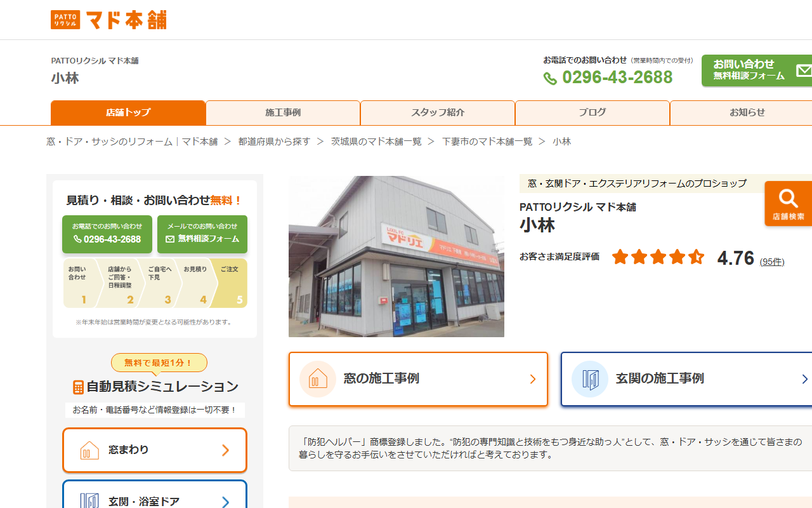Click the chevron arrow on 玄関・浴室ドア

[225, 502]
